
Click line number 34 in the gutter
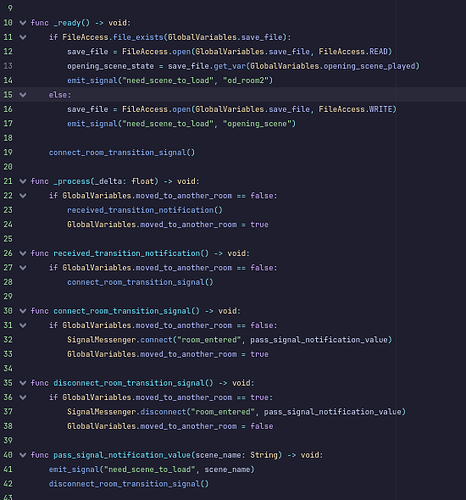point(8,368)
